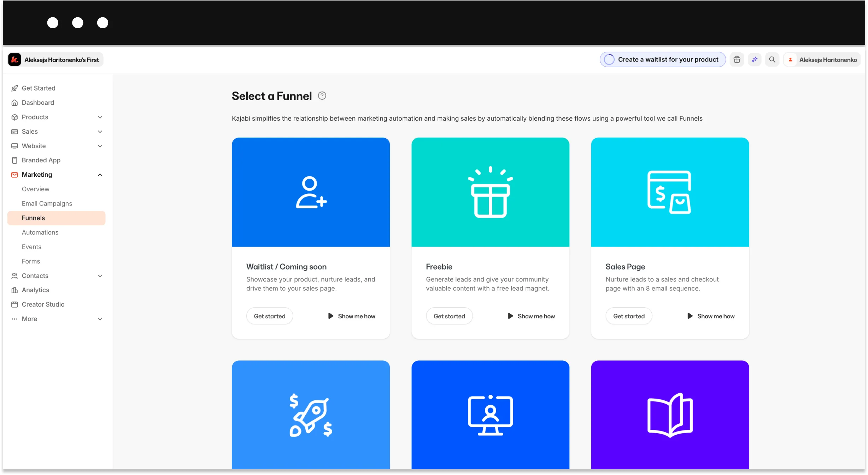Click the help question mark beside Select a Funnel
The width and height of the screenshot is (868, 475).
[x=322, y=95]
